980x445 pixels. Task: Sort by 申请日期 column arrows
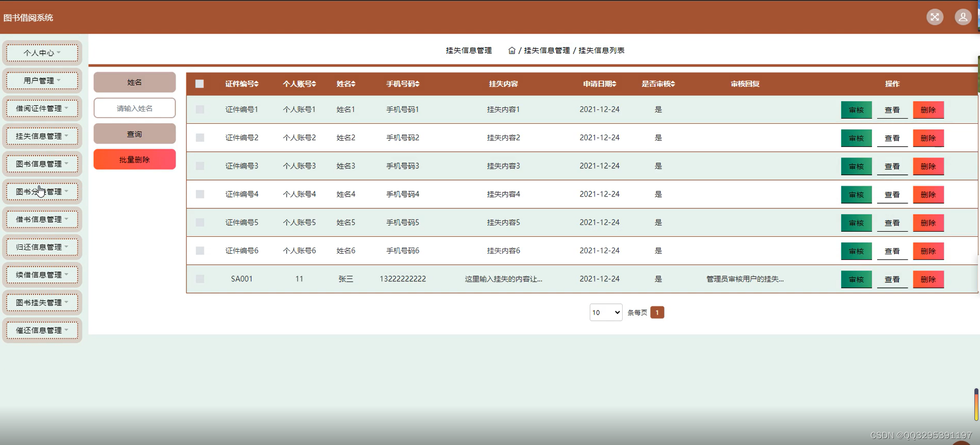coord(614,84)
